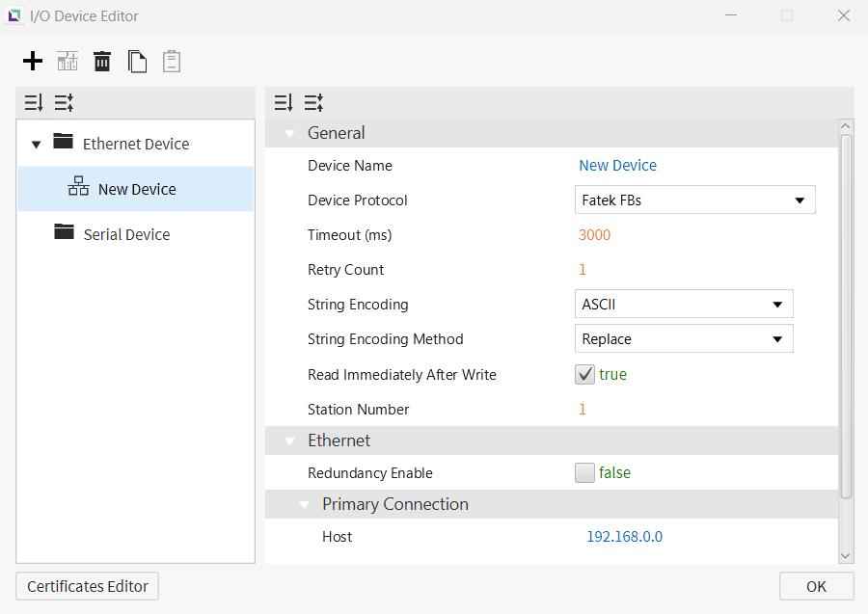Click the Read Immediately After Write label
Viewport: 868px width, 614px height.
[402, 375]
